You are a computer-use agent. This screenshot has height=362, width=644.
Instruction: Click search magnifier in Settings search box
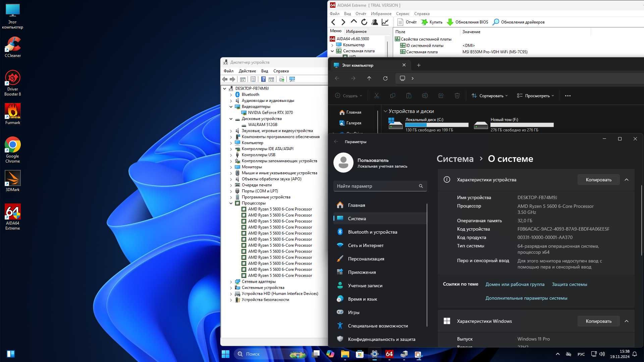click(421, 186)
